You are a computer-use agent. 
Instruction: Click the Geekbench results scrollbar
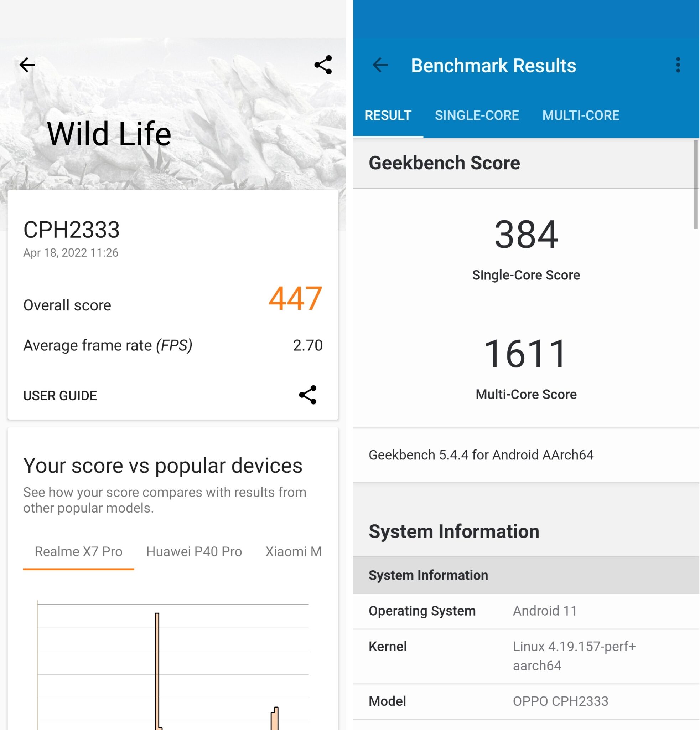(695, 184)
